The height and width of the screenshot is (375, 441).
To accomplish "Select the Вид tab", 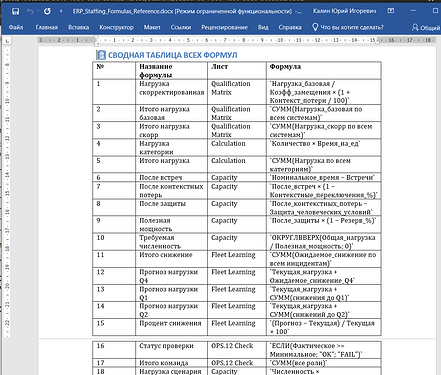I will point(263,27).
